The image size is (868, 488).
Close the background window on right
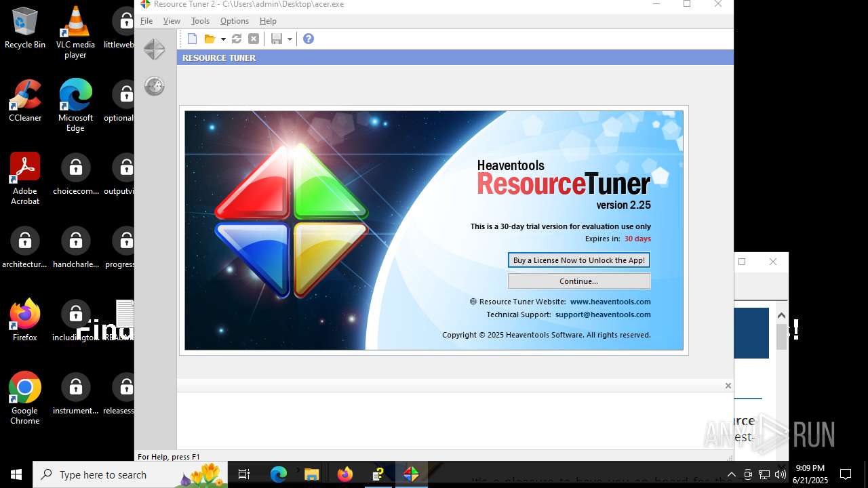(773, 262)
